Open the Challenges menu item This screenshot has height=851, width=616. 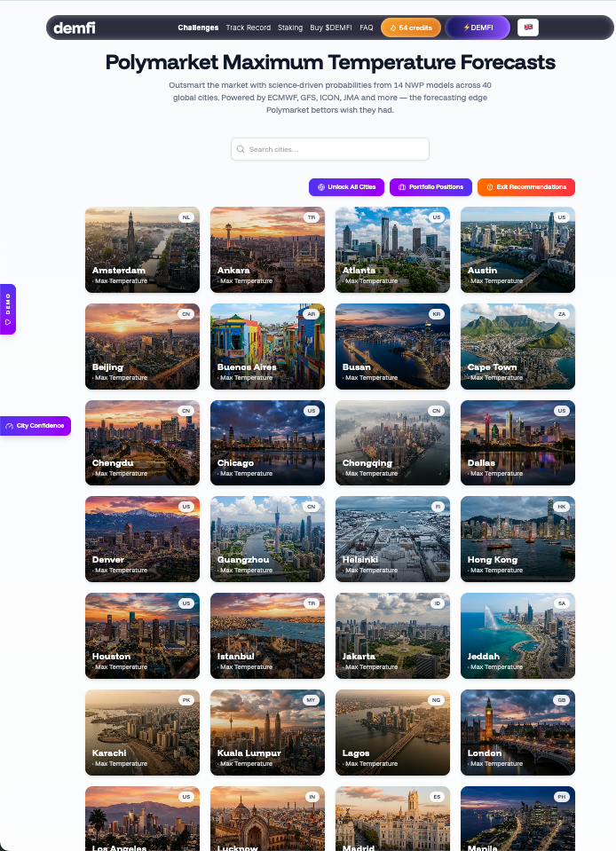point(198,28)
